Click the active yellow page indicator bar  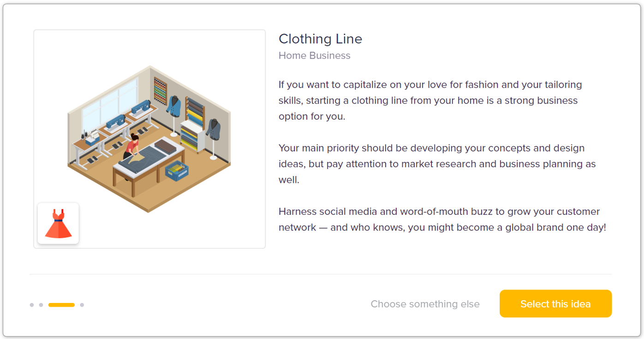pyautogui.click(x=61, y=305)
